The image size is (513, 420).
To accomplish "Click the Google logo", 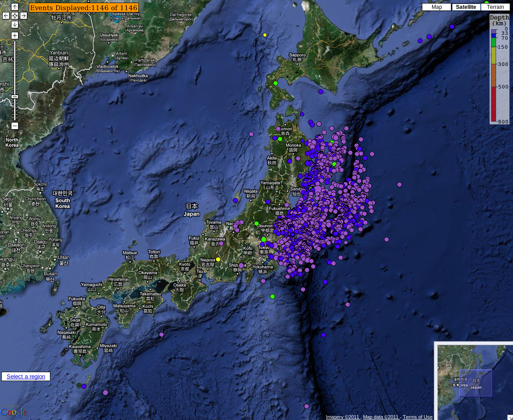I will tap(13, 412).
